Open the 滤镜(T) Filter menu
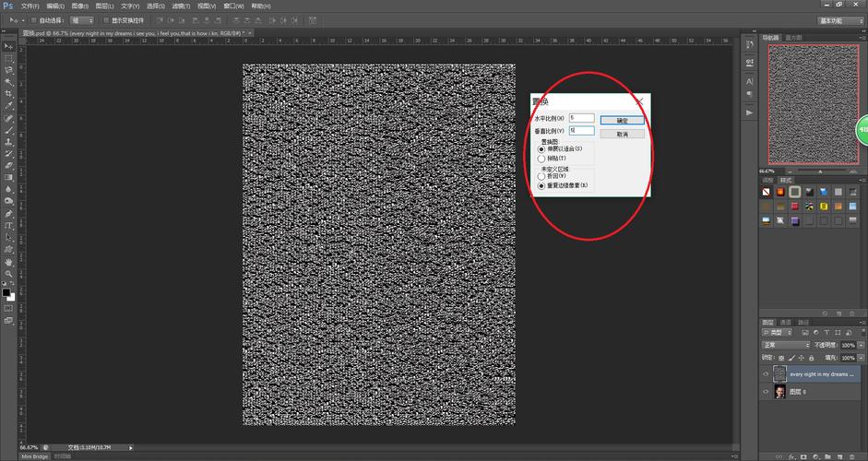This screenshot has height=461, width=868. pos(179,6)
